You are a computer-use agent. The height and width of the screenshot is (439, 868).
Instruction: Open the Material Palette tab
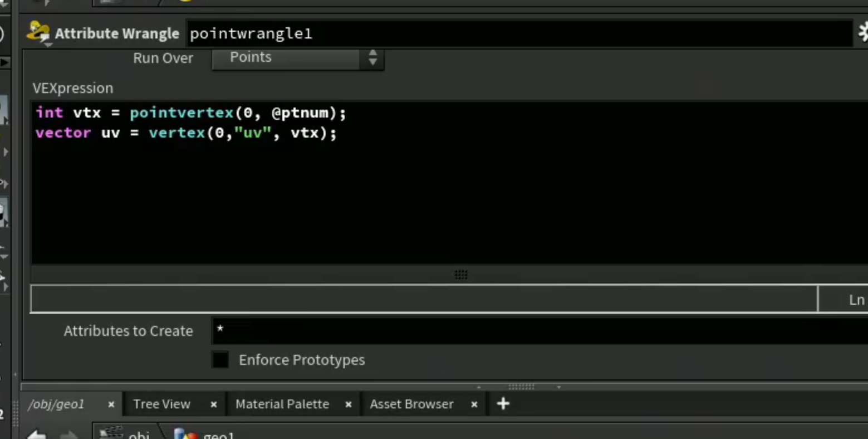click(282, 404)
